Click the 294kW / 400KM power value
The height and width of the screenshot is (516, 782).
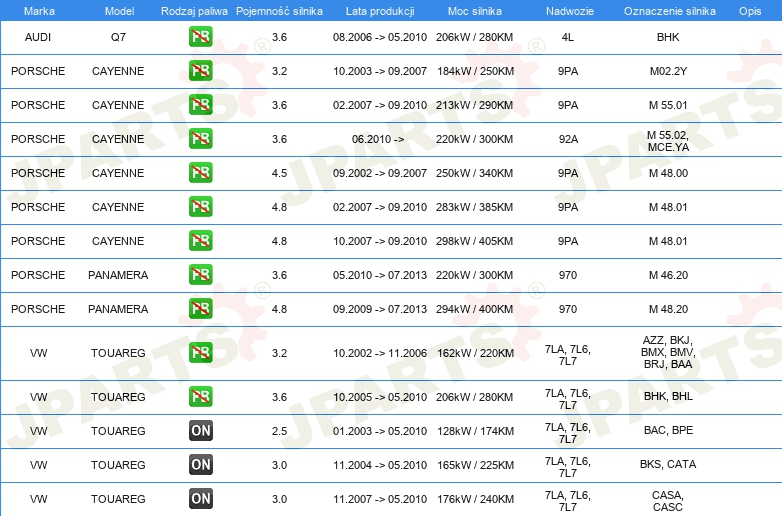pos(474,309)
